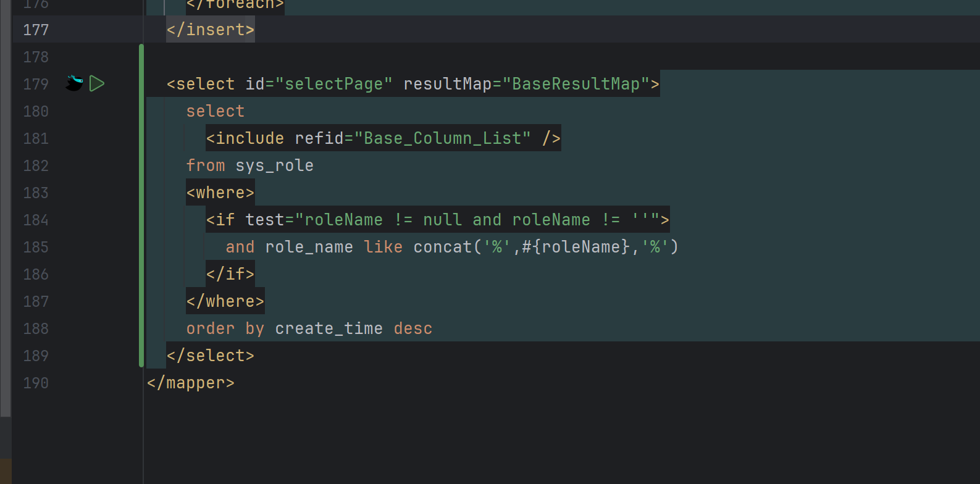Image resolution: width=980 pixels, height=484 pixels.
Task: Click the BaseResultMap attribute value
Action: tap(576, 84)
